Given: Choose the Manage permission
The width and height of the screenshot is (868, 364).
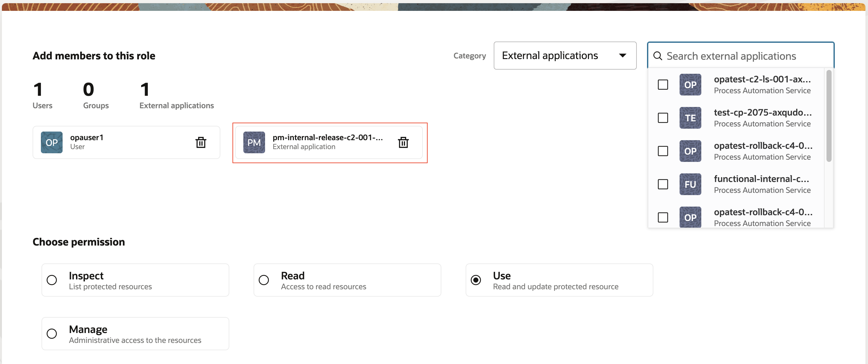Looking at the screenshot, I should pyautogui.click(x=51, y=334).
